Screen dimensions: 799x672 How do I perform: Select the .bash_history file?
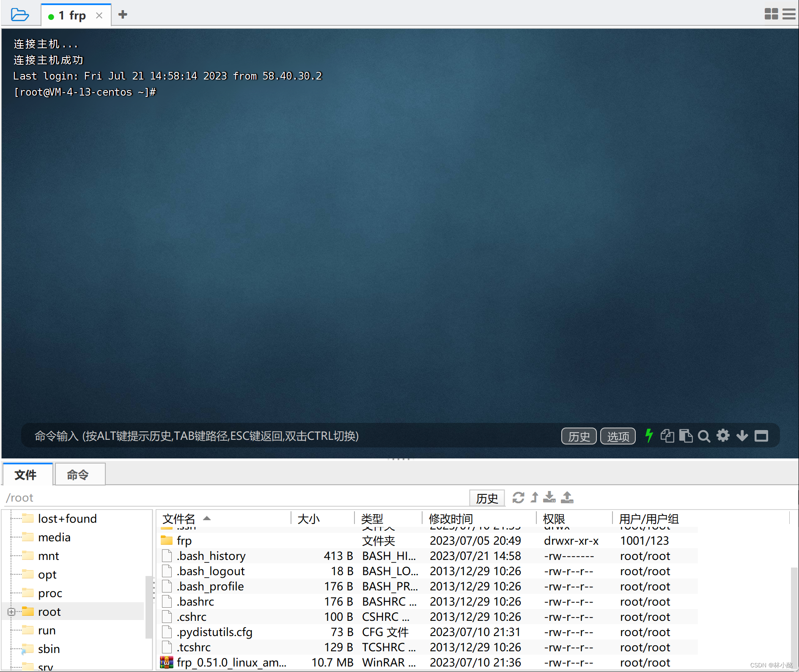(x=428, y=556)
